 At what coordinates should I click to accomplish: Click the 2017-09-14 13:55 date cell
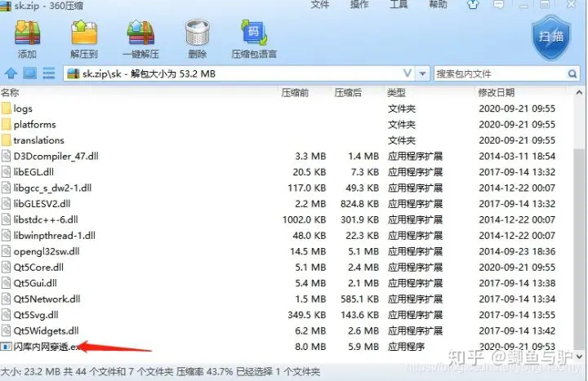tap(517, 315)
